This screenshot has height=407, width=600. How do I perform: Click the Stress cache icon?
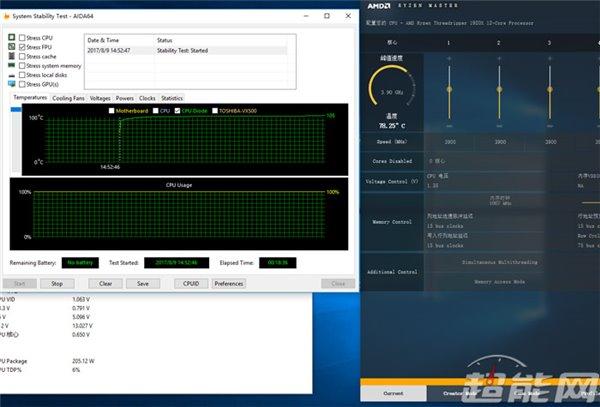[x=11, y=56]
